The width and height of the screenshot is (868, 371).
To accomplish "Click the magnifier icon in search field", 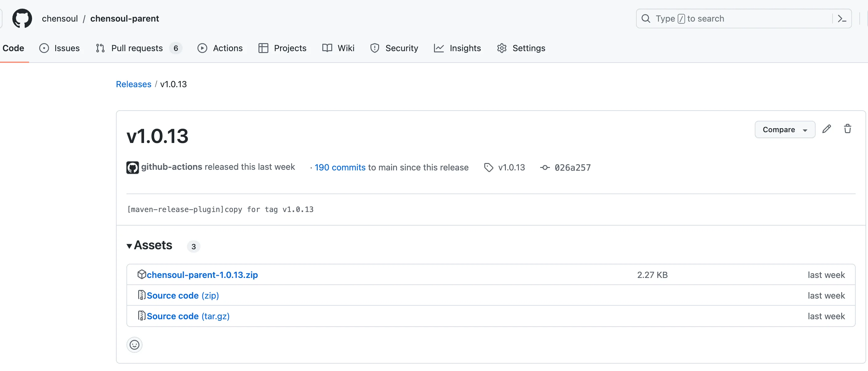I will 646,18.
